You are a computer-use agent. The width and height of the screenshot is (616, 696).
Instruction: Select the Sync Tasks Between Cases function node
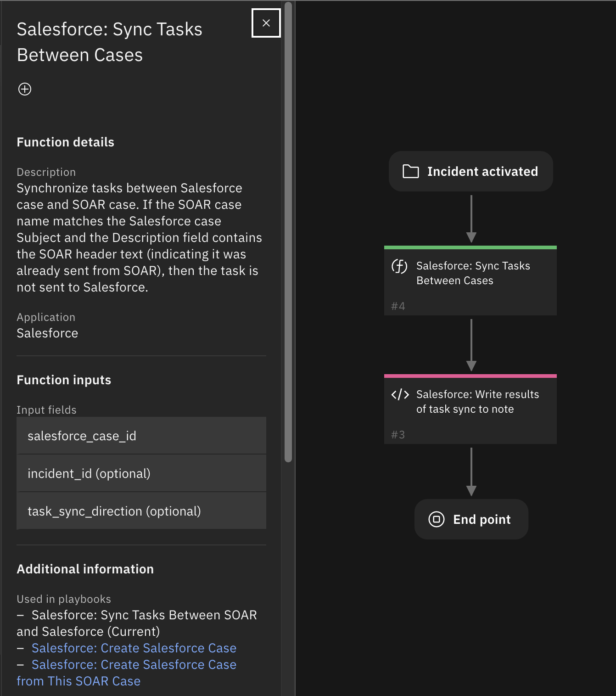[470, 281]
